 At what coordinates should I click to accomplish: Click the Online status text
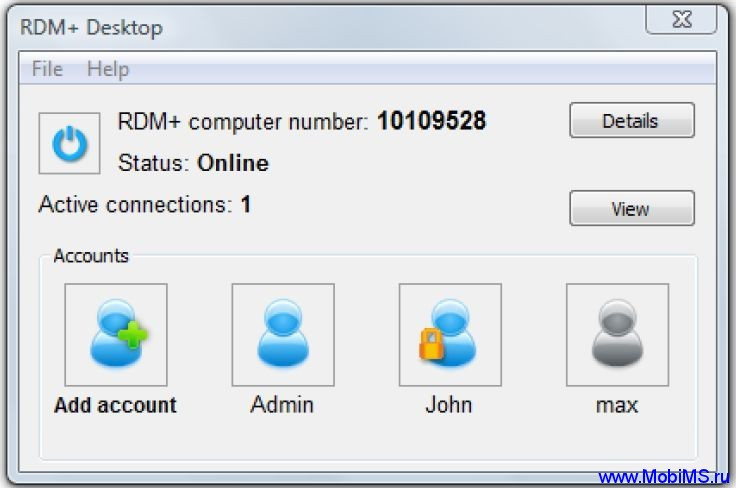[233, 163]
